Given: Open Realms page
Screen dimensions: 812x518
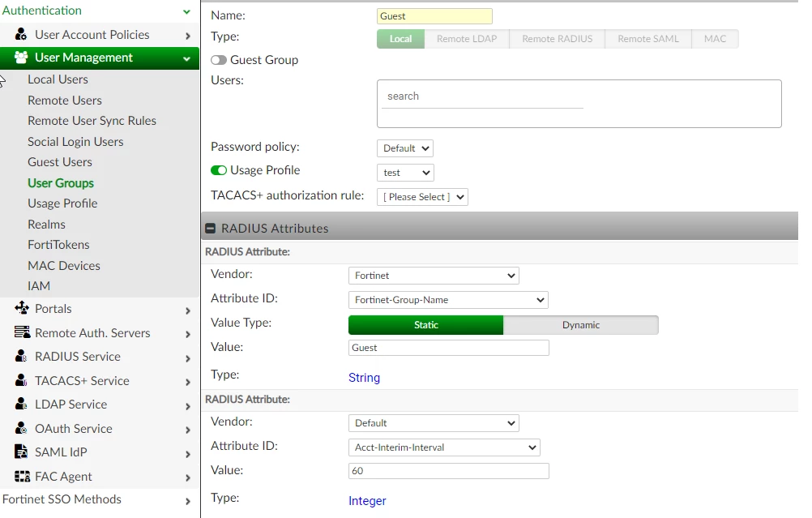Looking at the screenshot, I should click(47, 225).
